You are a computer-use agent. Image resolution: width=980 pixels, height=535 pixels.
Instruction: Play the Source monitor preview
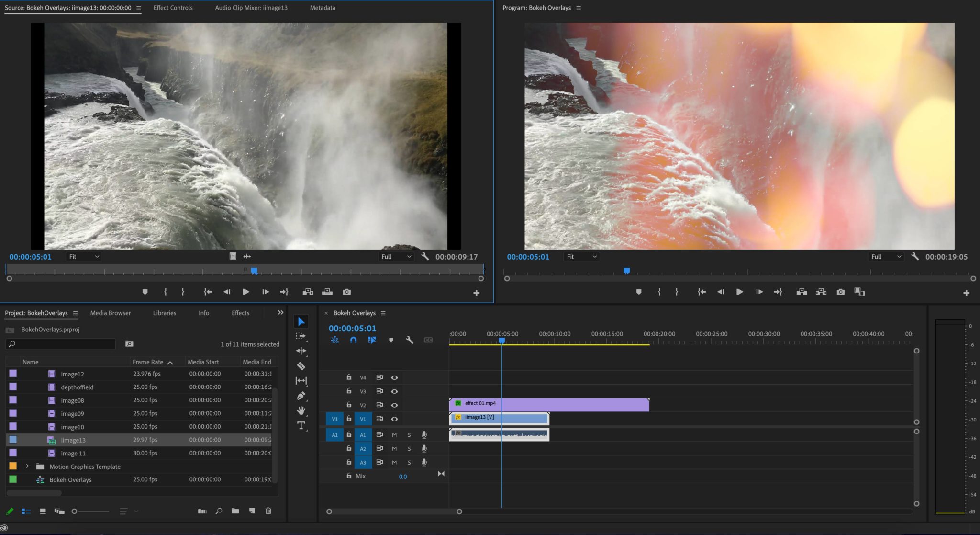pyautogui.click(x=245, y=292)
